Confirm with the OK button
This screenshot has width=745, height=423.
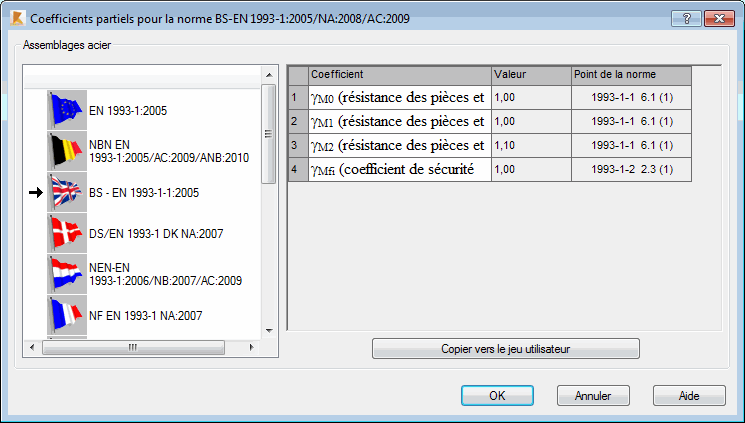tap(497, 395)
